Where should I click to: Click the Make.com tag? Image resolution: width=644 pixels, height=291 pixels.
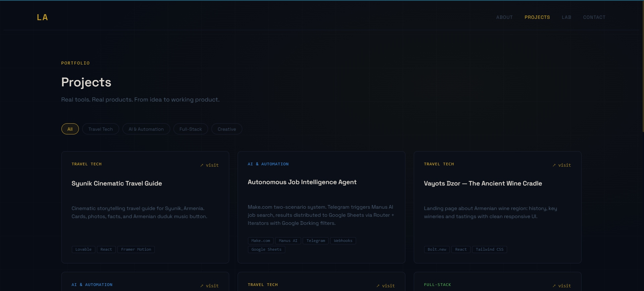[x=261, y=241]
